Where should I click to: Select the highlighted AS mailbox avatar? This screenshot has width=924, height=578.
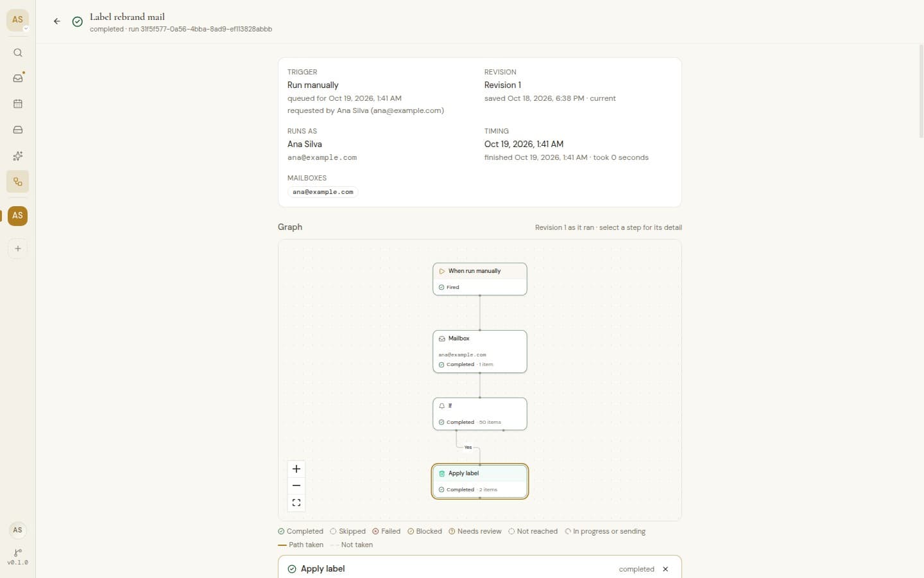click(x=18, y=215)
